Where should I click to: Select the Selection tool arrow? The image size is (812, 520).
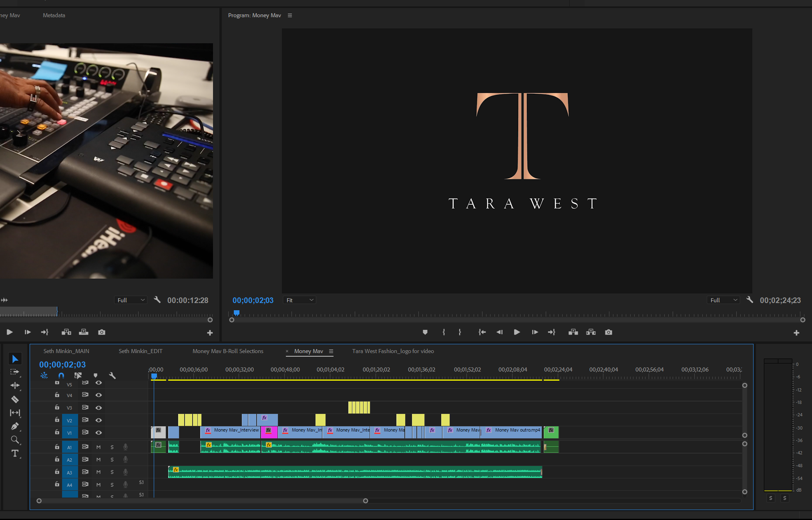point(15,359)
